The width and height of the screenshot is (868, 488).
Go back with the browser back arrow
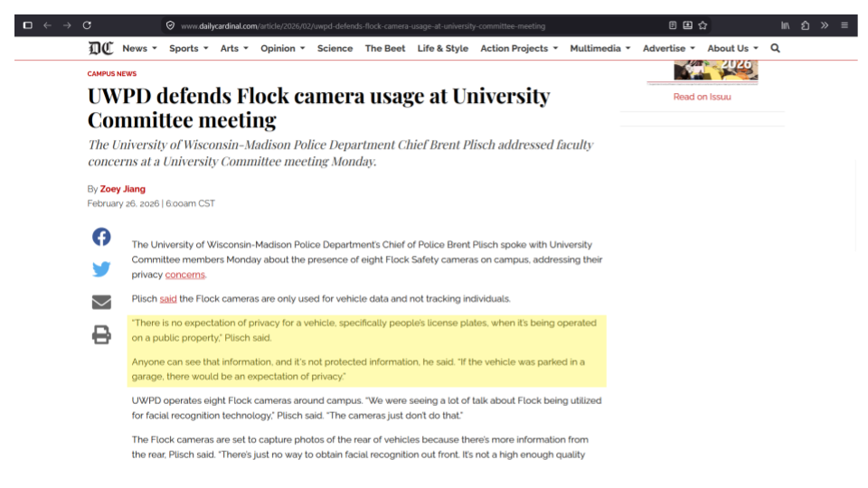(48, 25)
